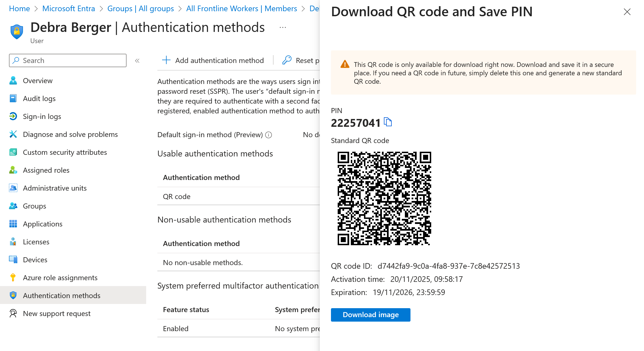The image size is (644, 351).
Task: Go to the Microsoft Entra breadcrumb link
Action: tap(69, 9)
